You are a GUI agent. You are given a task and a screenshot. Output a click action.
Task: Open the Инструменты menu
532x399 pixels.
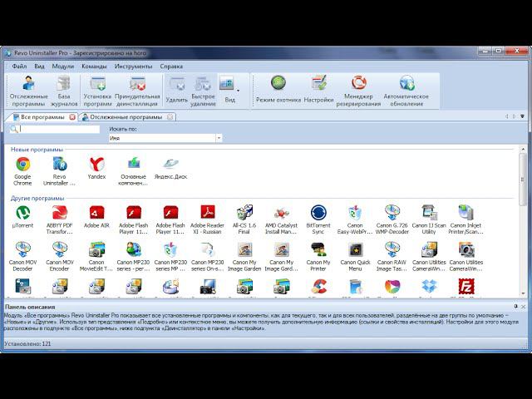133,66
